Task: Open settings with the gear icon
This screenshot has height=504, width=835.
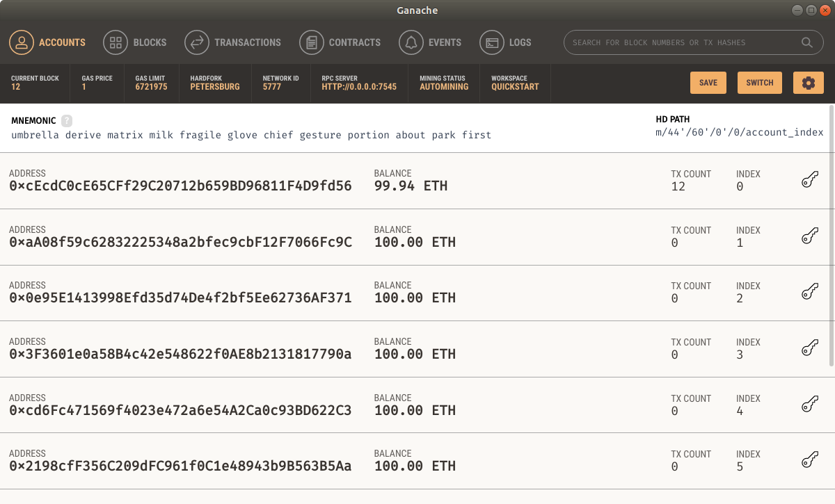Action: [x=808, y=83]
